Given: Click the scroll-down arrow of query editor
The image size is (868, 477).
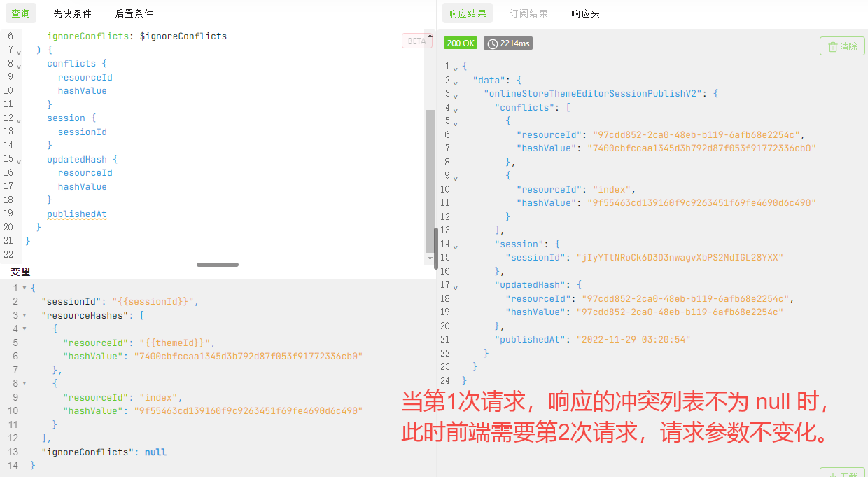Looking at the screenshot, I should pos(430,258).
